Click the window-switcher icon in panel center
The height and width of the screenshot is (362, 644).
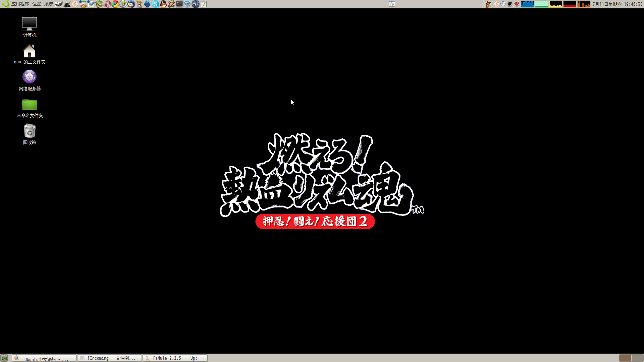[x=392, y=4]
